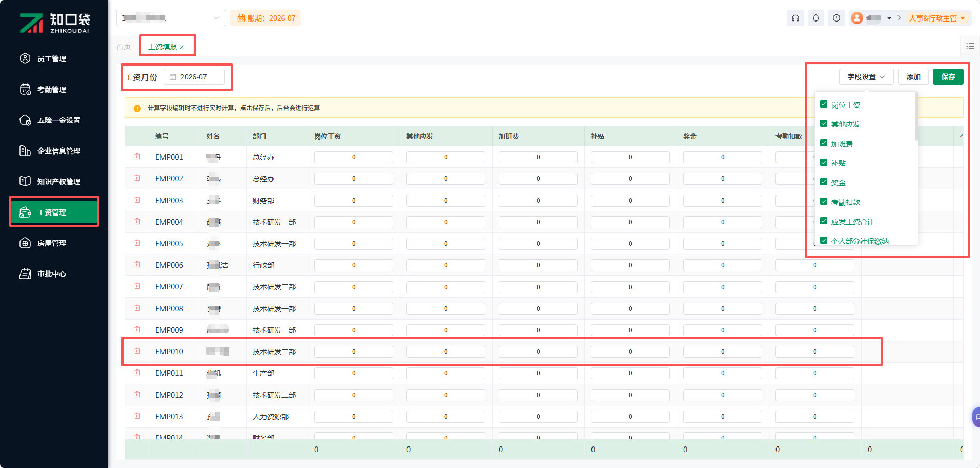Delete row EMP007 with trash icon
The image size is (980, 468).
pos(137,286)
